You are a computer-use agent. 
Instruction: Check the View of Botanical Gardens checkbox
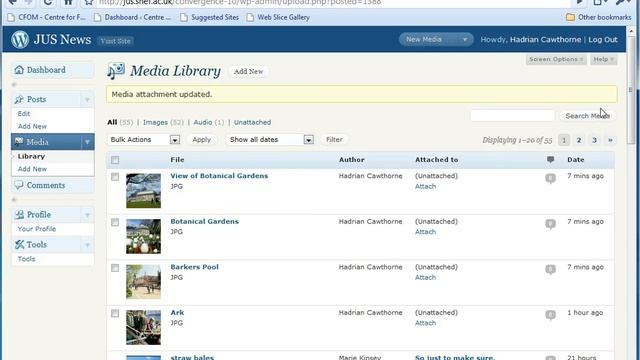[115, 177]
